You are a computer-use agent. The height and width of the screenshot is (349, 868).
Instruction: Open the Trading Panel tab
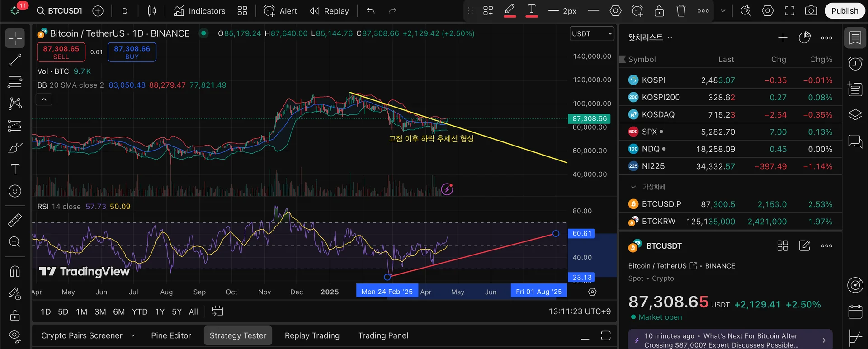click(x=383, y=335)
